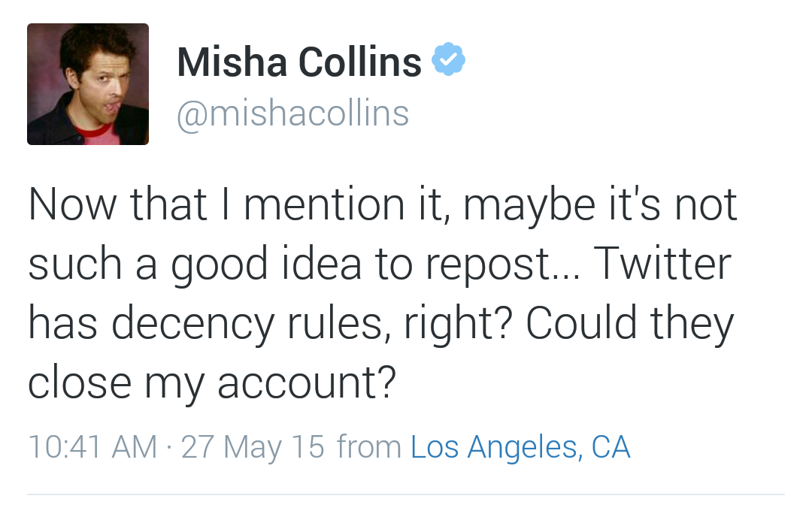Click the word "Twitter" in the tweet

[x=661, y=264]
